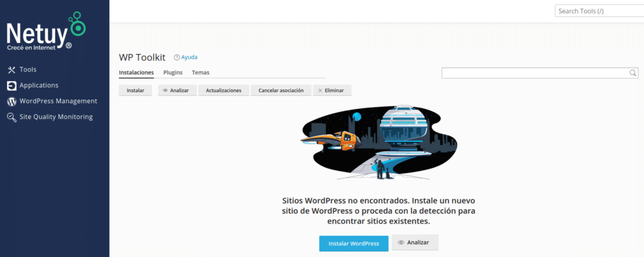644x257 pixels.
Task: Click the Netuy logo
Action: [45, 31]
